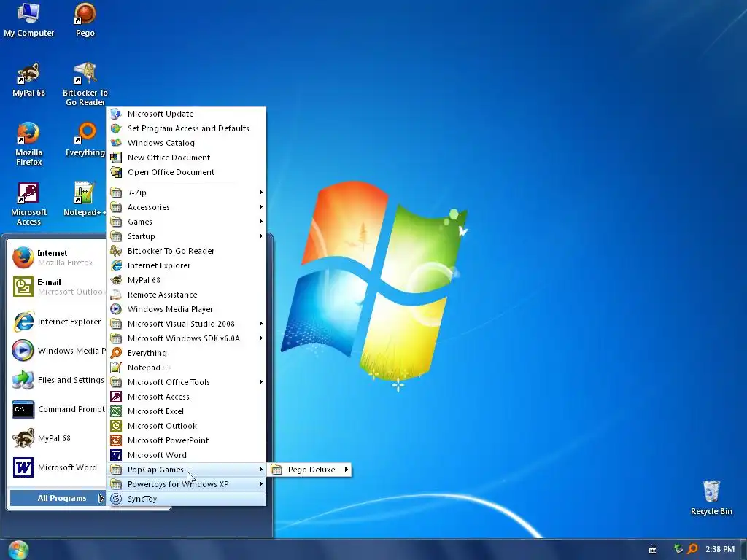The image size is (747, 560).
Task: Open BitLocker To Go Reader desktop icon
Action: click(85, 84)
